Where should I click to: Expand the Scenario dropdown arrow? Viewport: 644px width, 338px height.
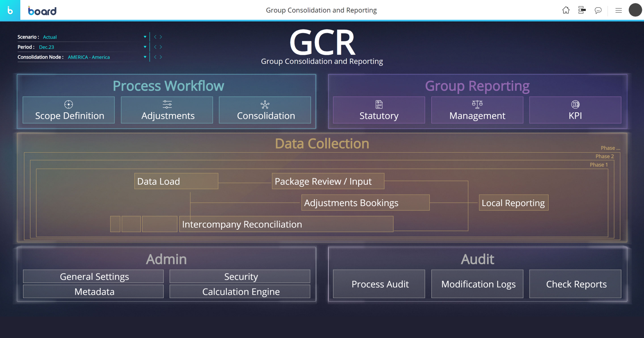[145, 37]
